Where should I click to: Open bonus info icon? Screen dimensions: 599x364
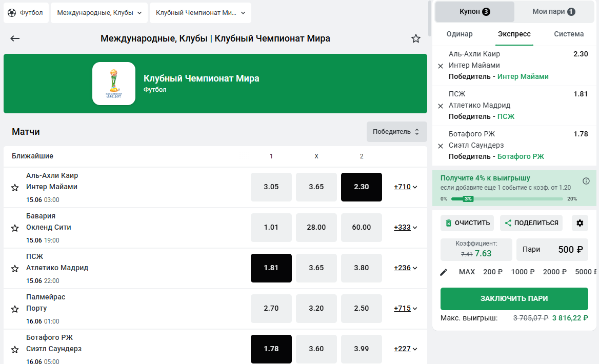(586, 181)
